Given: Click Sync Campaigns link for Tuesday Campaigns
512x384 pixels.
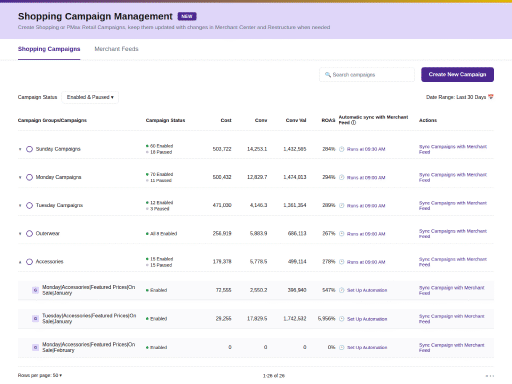Looking at the screenshot, I should coord(453,205).
